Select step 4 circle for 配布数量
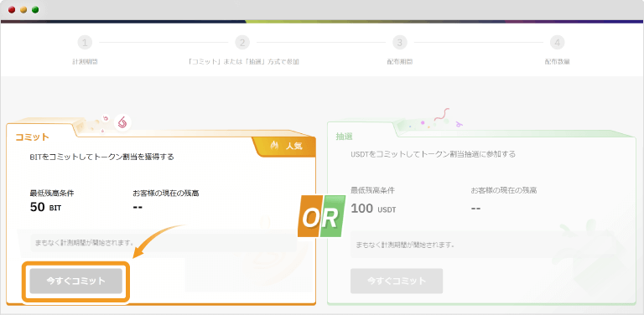This screenshot has height=315, width=644. coord(558,42)
